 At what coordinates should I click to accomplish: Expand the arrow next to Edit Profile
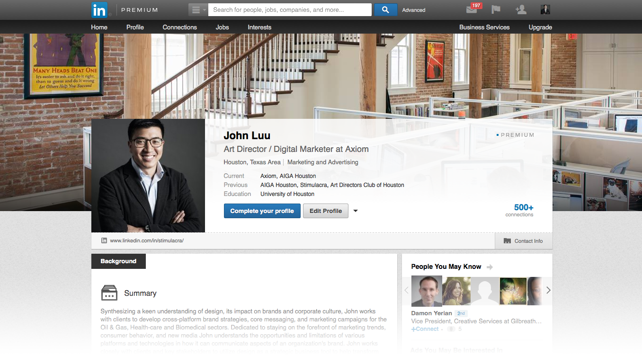tap(356, 211)
